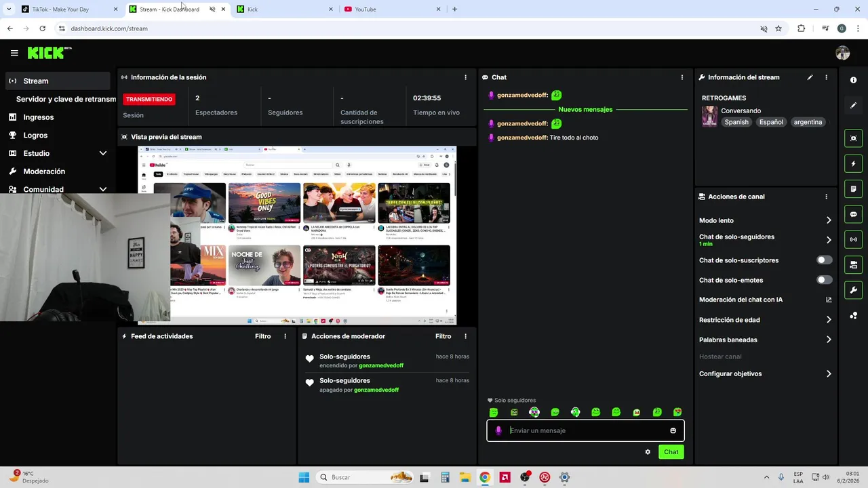868x488 pixels.
Task: Open Windows Start menu
Action: [x=303, y=477]
